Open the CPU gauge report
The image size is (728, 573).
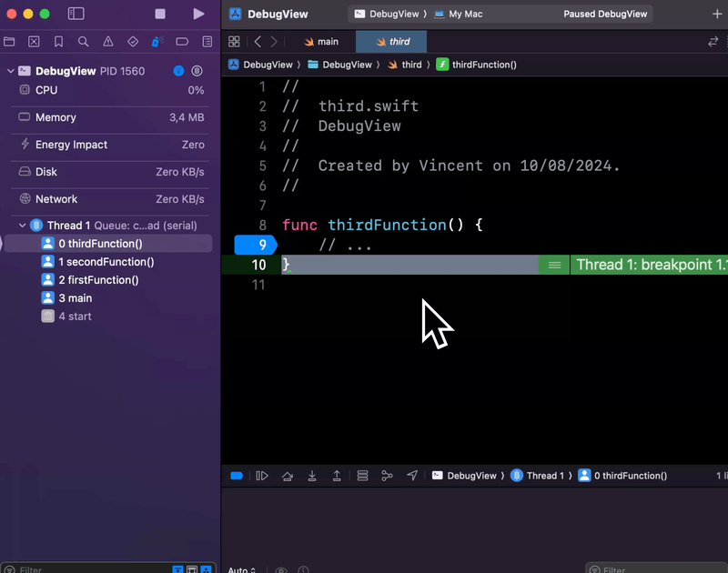click(111, 90)
